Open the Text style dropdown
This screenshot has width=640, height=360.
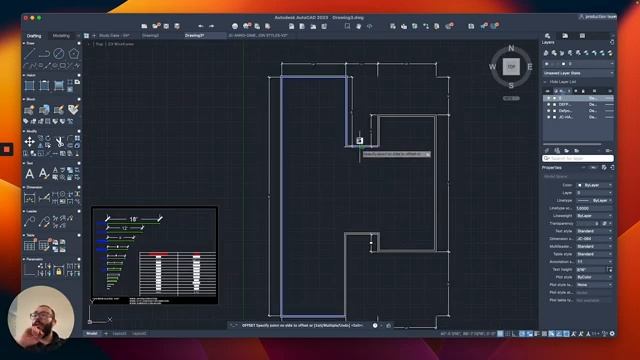pyautogui.click(x=594, y=231)
